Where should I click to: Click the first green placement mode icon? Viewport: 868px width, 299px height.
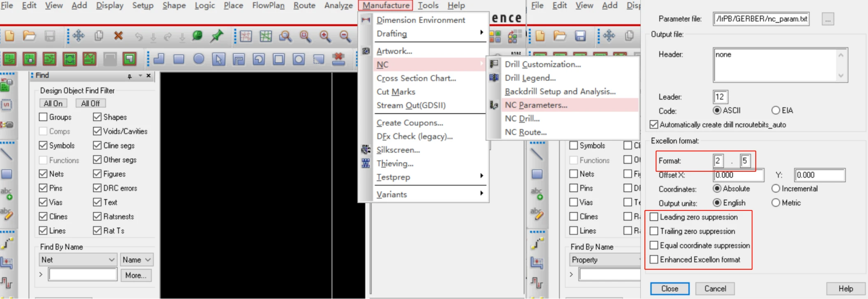(x=9, y=59)
